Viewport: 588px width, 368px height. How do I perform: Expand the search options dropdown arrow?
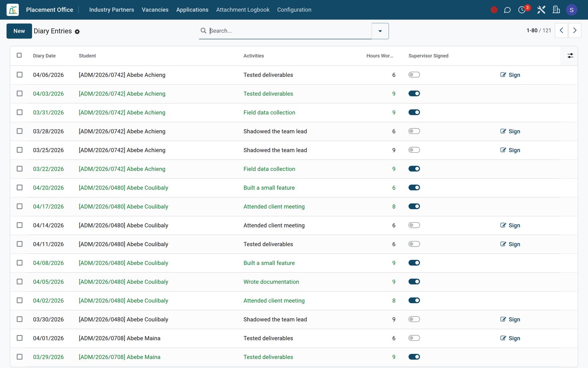click(380, 31)
